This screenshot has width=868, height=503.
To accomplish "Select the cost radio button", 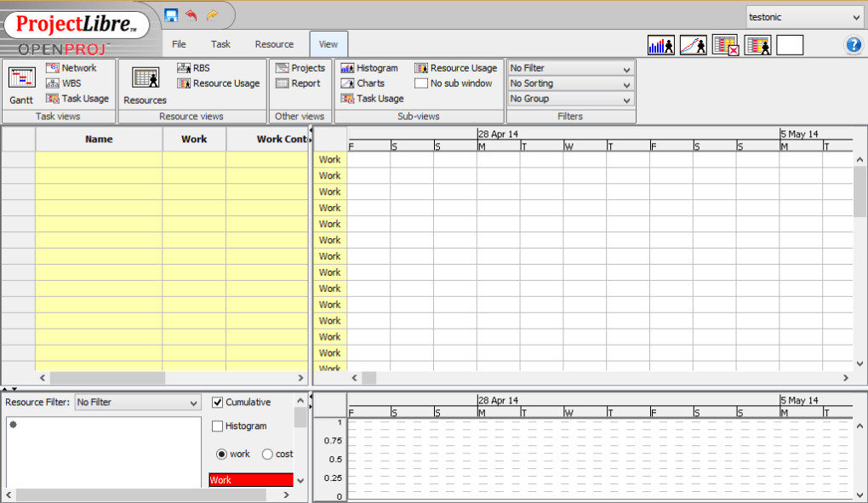I will 267,454.
